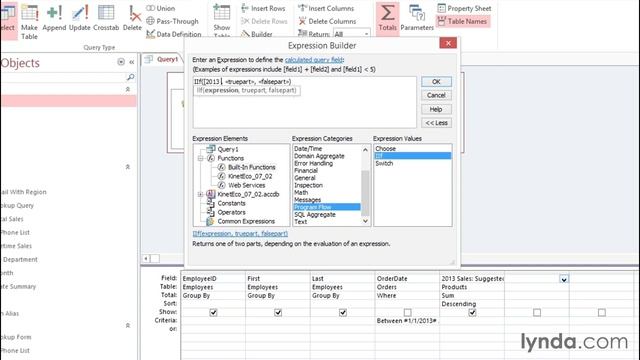Select Query1 in Expression Elements
The width and height of the screenshot is (640, 360).
pos(228,149)
